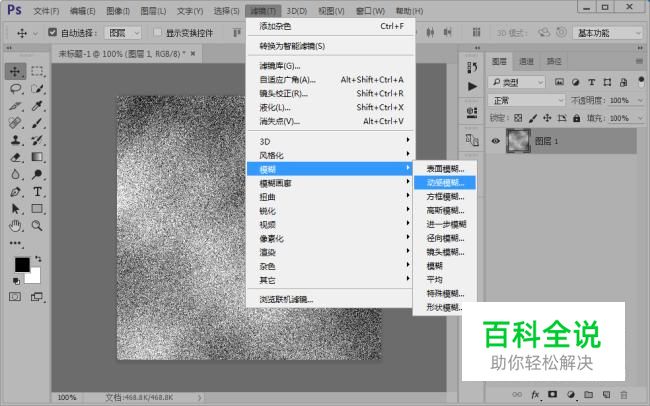Viewport: 650px width, 406px height.
Task: Click 转换为智能滤镜(S) entry
Action: [x=330, y=46]
